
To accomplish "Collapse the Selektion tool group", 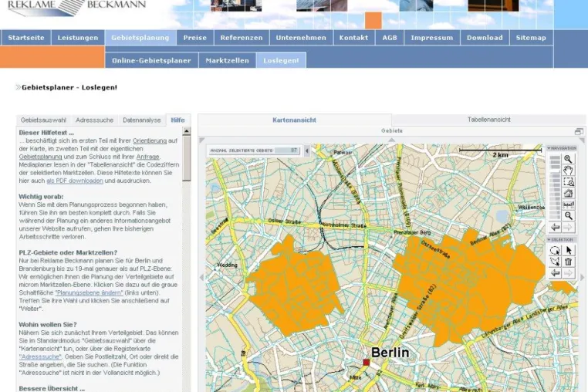I will [x=549, y=240].
